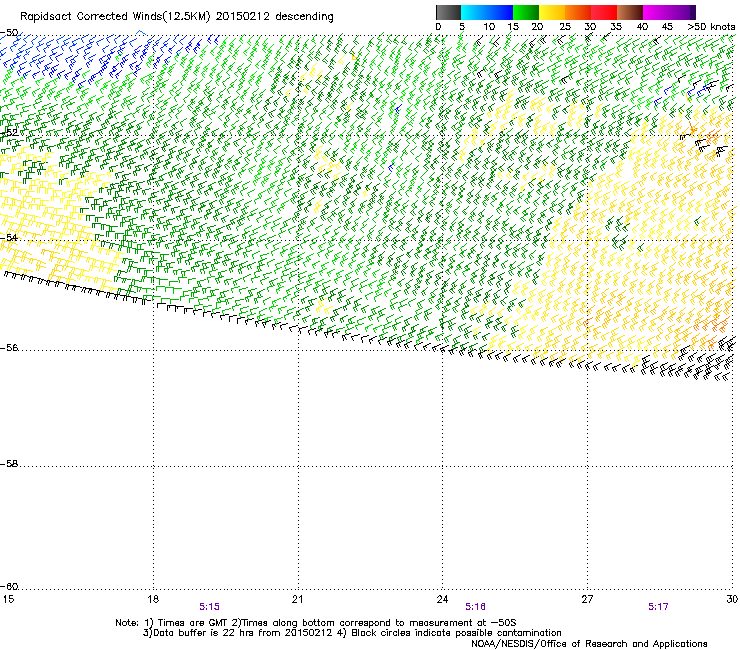The image size is (740, 650).
Task: Click the '-50' latitude axis label
Action: 9,33
